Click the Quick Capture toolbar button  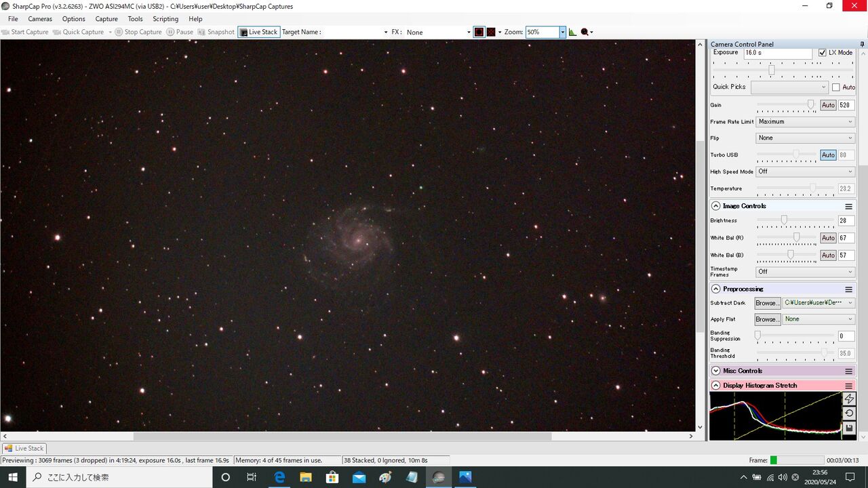[79, 32]
